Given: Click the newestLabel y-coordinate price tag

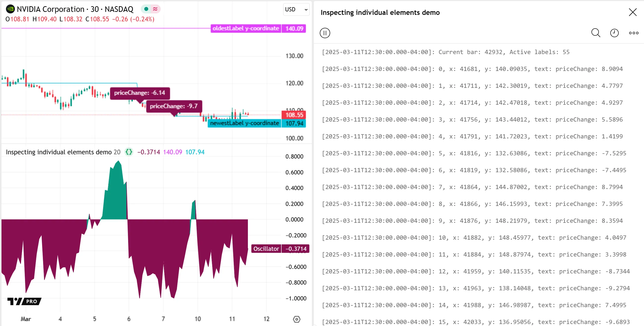Looking at the screenshot, I should click(x=244, y=123).
